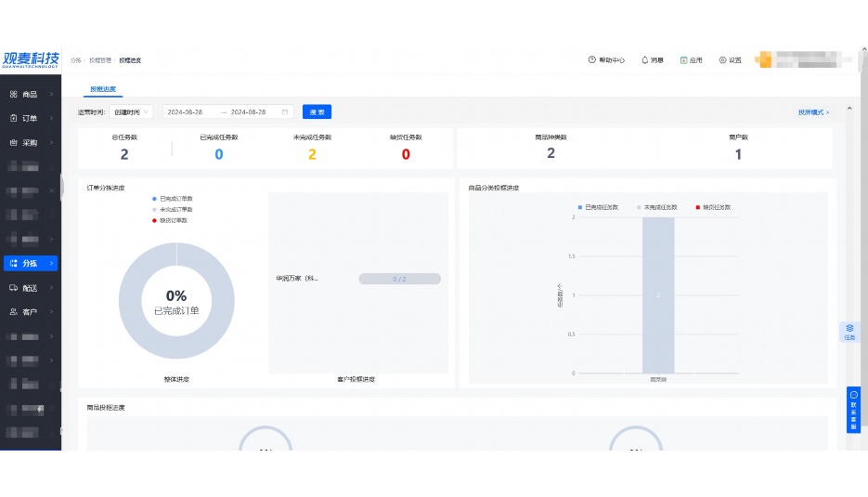Image resolution: width=868 pixels, height=497 pixels.
Task: Click the 观麦科技 logo
Action: click(31, 59)
